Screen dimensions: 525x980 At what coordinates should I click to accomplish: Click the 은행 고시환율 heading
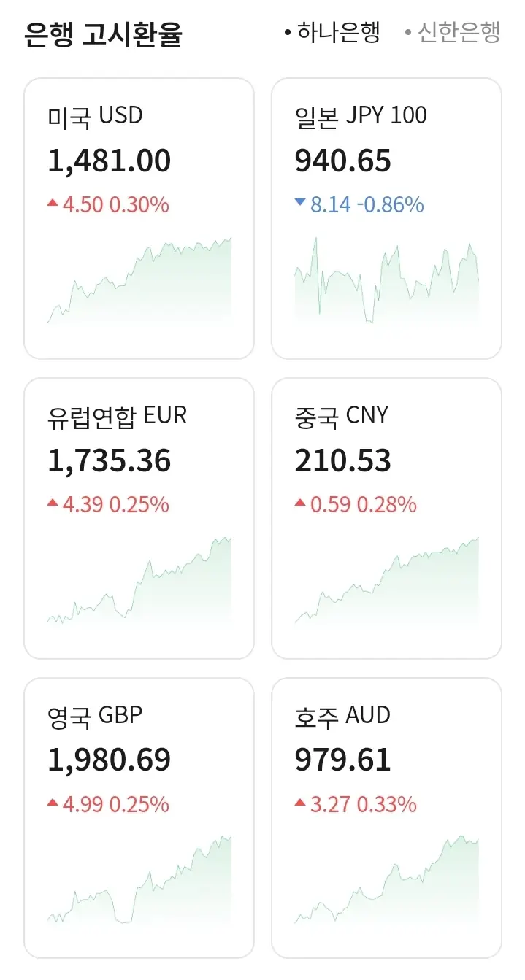(102, 34)
